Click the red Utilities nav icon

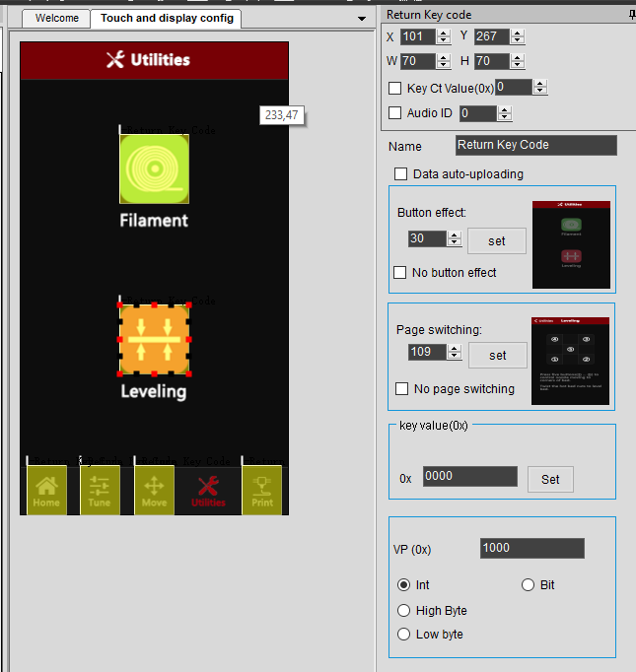coord(208,491)
